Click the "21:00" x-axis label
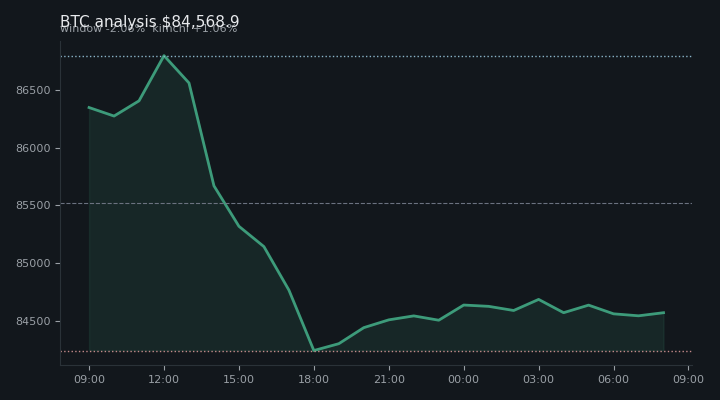Viewport: 720px width, 400px height. point(389,379)
